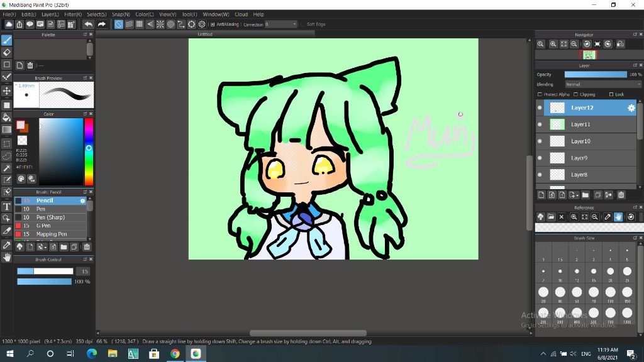Screen dimensions: 644x362
Task: Select the Magic Wand tool
Action: 6,168
